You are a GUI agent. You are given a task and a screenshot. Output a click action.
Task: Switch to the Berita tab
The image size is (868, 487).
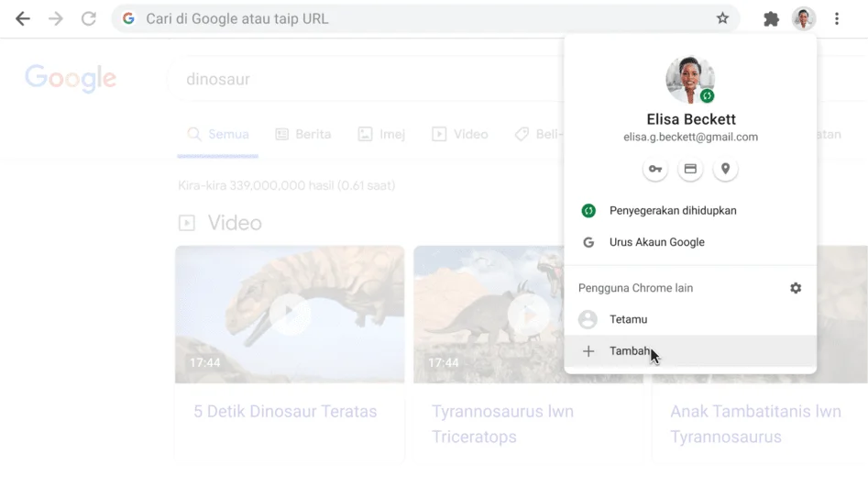(303, 134)
